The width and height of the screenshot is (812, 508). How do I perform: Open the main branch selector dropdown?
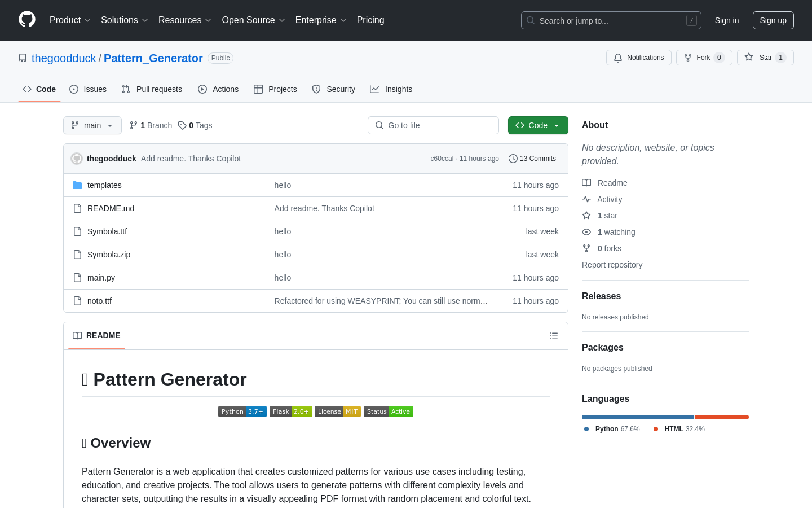coord(92,125)
